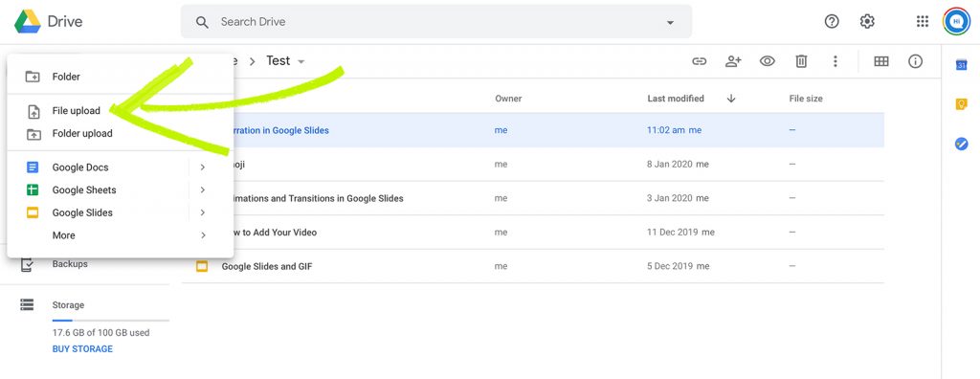This screenshot has width=980, height=379.
Task: Open the Help question mark icon
Action: click(832, 21)
